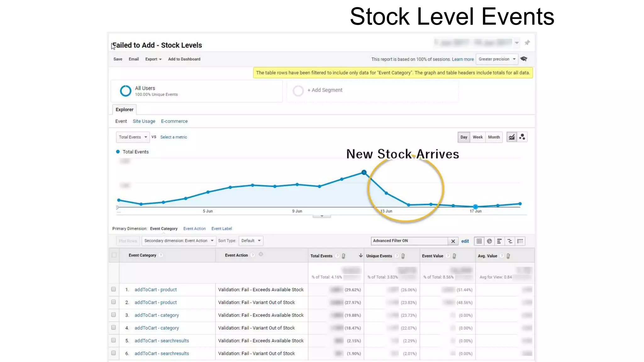This screenshot has height=362, width=644.
Task: Click the Avg. Value column thermometer icon
Action: point(508,256)
